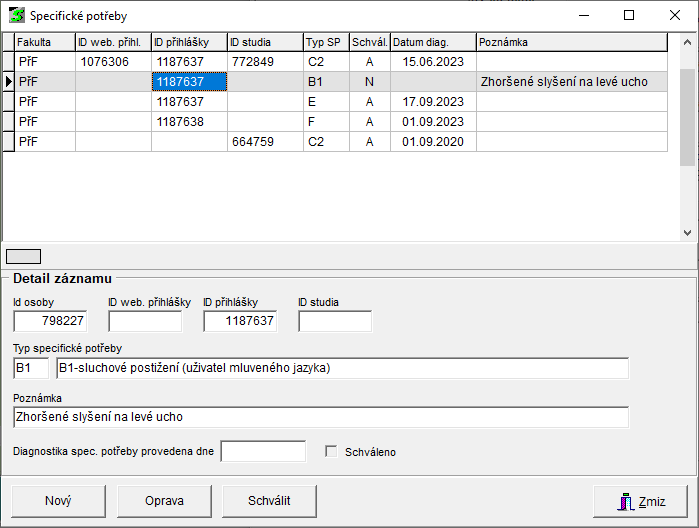Select row with ID studia 664759
Screen dimensions: 699x528
coord(265,142)
